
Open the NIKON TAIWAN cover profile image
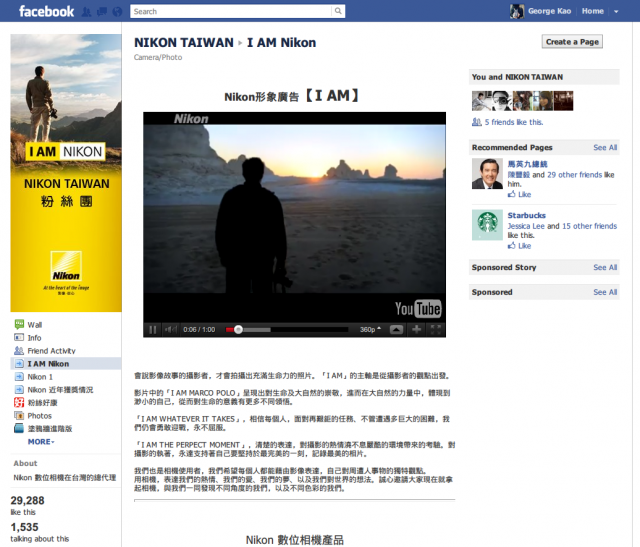[x=66, y=173]
